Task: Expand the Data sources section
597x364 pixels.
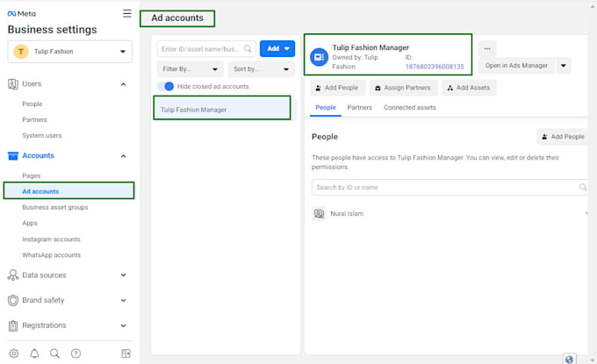Action: [124, 275]
